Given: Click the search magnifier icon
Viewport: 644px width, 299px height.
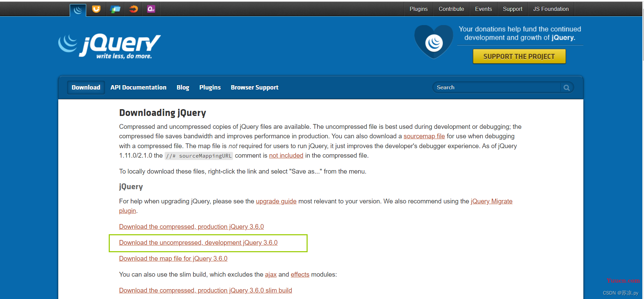Looking at the screenshot, I should (566, 87).
